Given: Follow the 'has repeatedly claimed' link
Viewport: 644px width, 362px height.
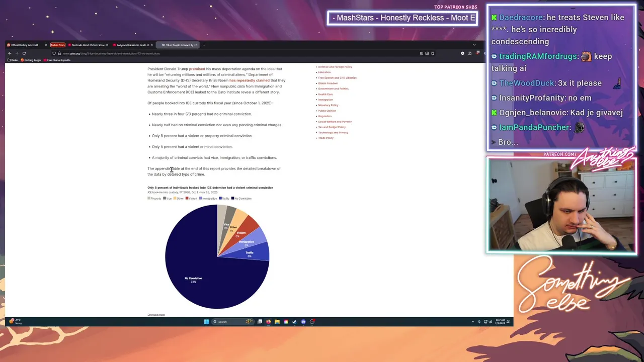Looking at the screenshot, I should [x=250, y=80].
